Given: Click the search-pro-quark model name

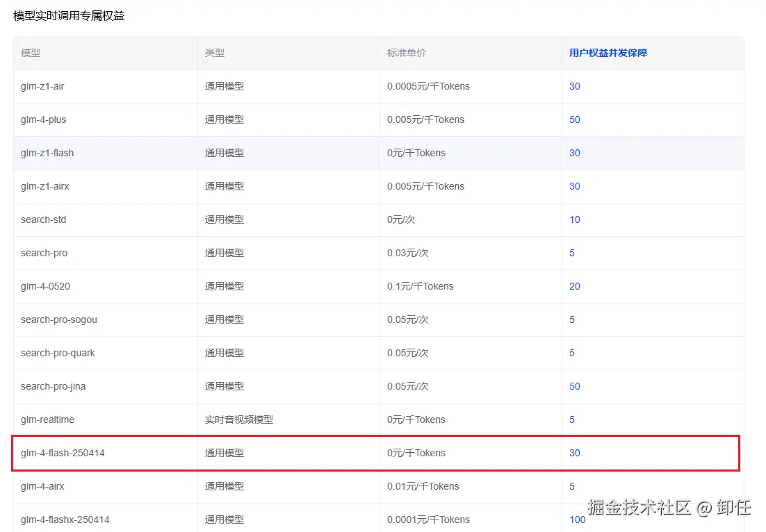Looking at the screenshot, I should pyautogui.click(x=58, y=353).
